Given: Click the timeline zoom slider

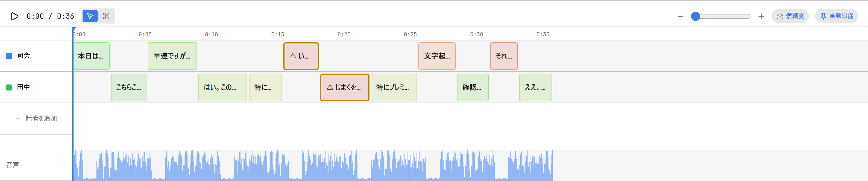Looking at the screenshot, I should tap(721, 16).
